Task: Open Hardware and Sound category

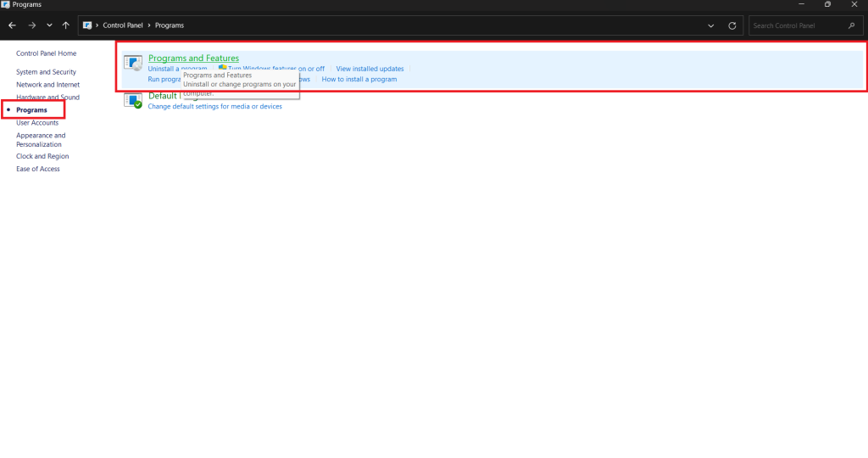Action: (47, 98)
